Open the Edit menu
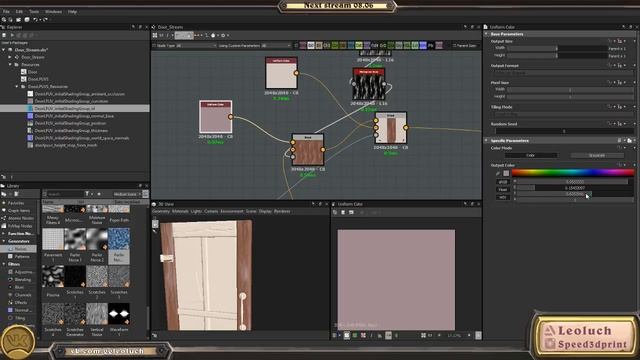640x360 pixels. (19, 12)
